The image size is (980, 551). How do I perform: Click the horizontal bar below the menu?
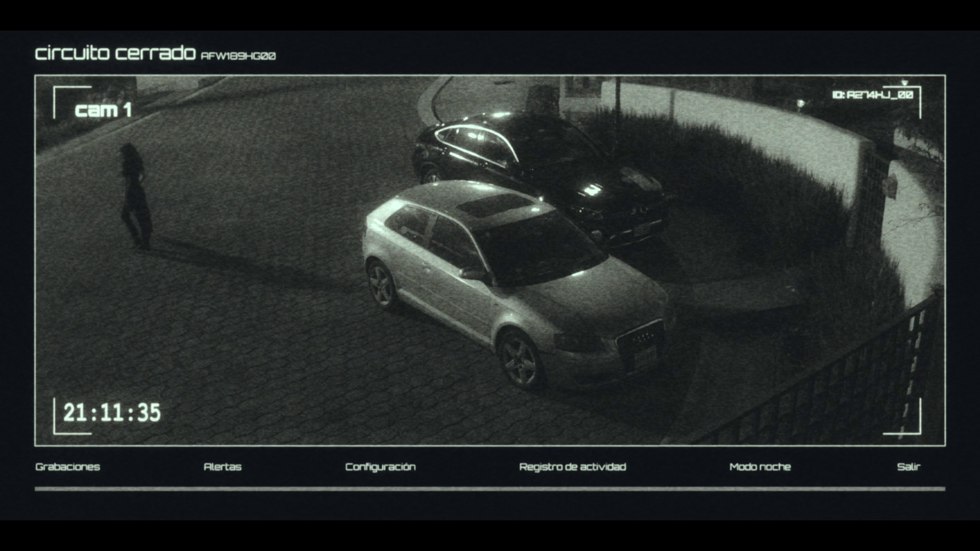tap(489, 489)
